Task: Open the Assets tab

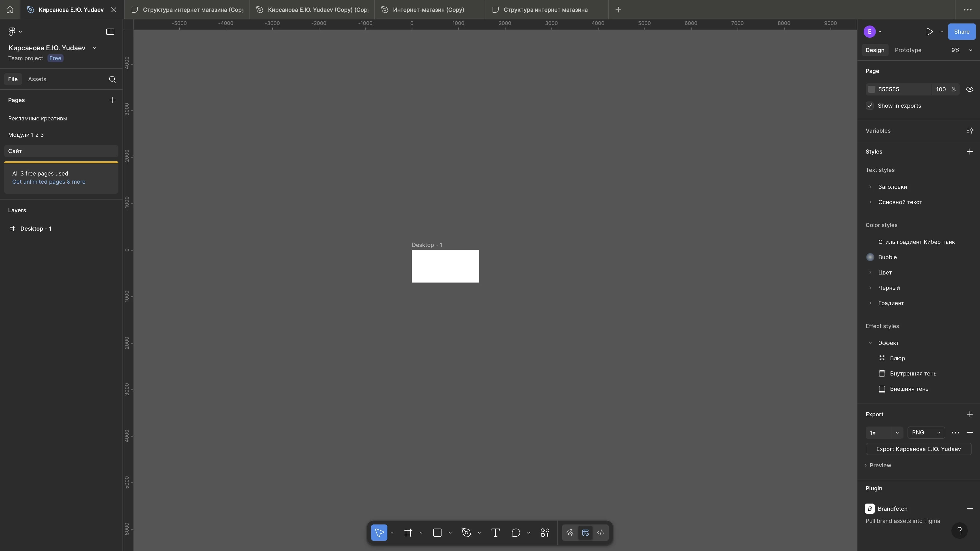Action: pos(37,79)
